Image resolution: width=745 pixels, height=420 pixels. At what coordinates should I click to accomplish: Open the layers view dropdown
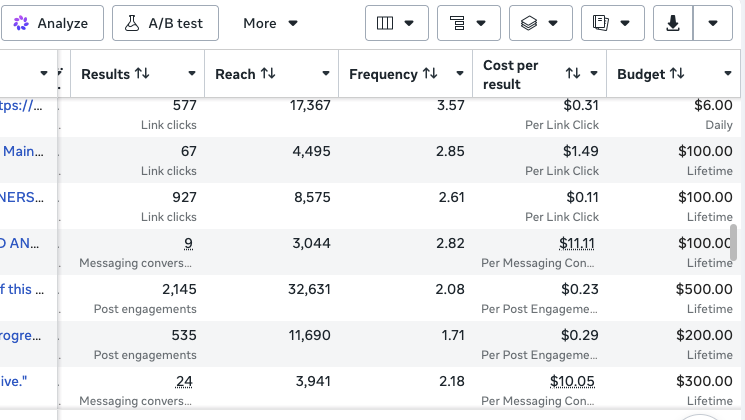click(541, 23)
